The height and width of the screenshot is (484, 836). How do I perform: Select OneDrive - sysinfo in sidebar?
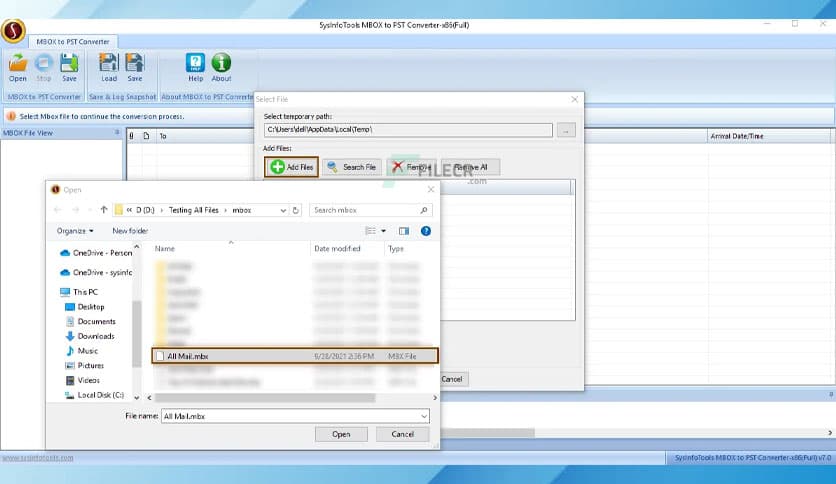pos(96,272)
